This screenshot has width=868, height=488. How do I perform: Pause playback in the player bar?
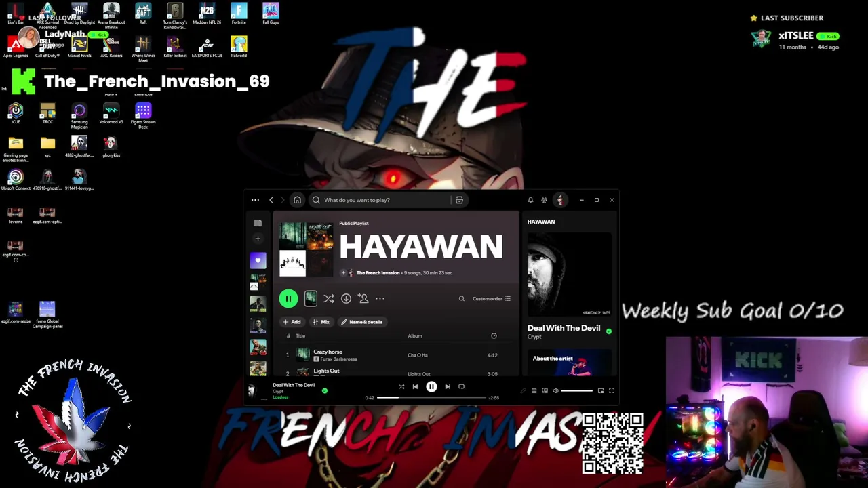click(431, 386)
